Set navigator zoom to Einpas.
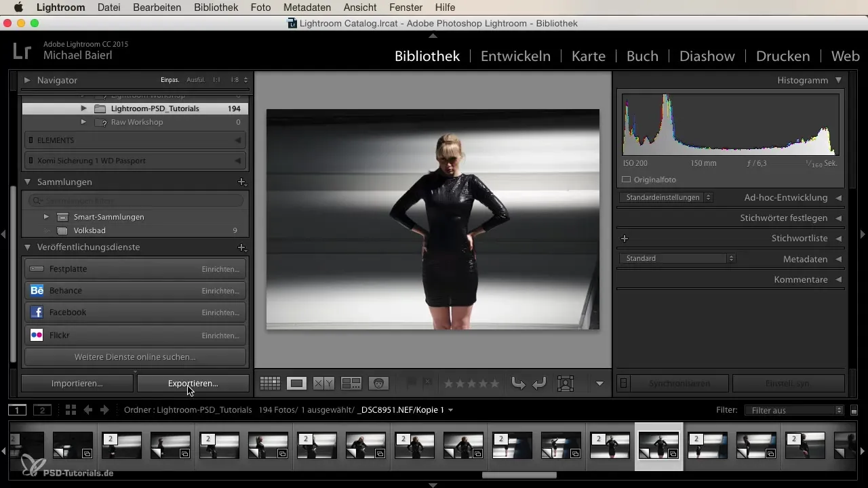This screenshot has height=488, width=868. pos(170,80)
